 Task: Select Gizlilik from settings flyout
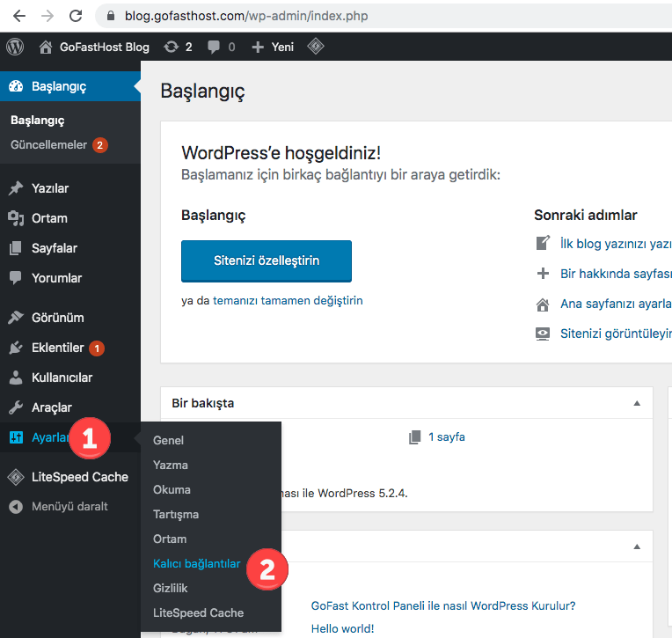170,588
